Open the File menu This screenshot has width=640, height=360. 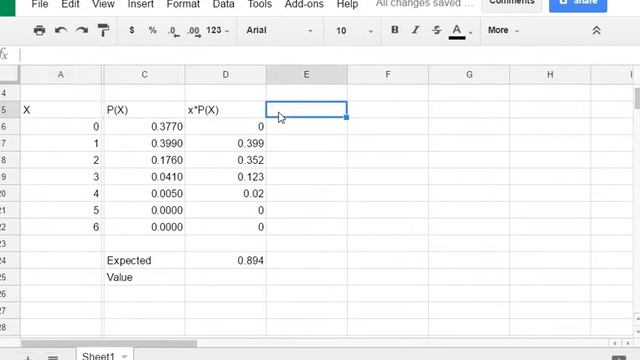pos(40,4)
